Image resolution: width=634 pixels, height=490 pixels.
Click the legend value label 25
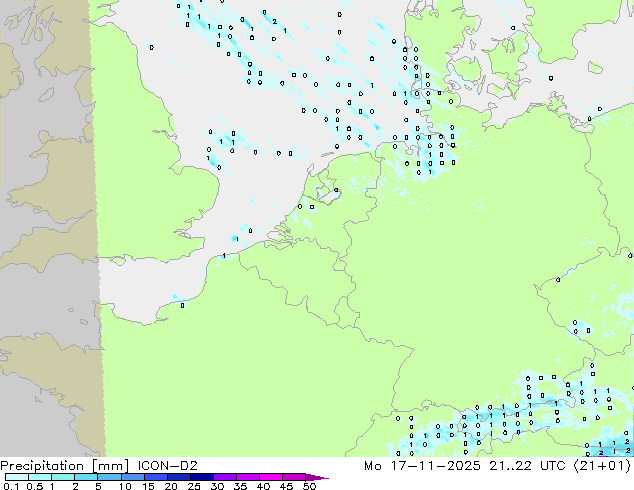[194, 486]
